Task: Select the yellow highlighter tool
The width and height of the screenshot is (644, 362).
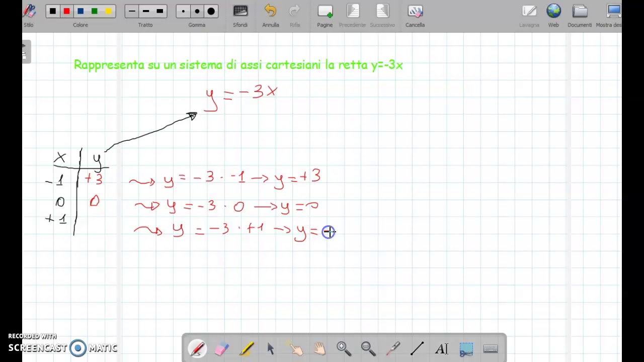Action: click(247, 348)
